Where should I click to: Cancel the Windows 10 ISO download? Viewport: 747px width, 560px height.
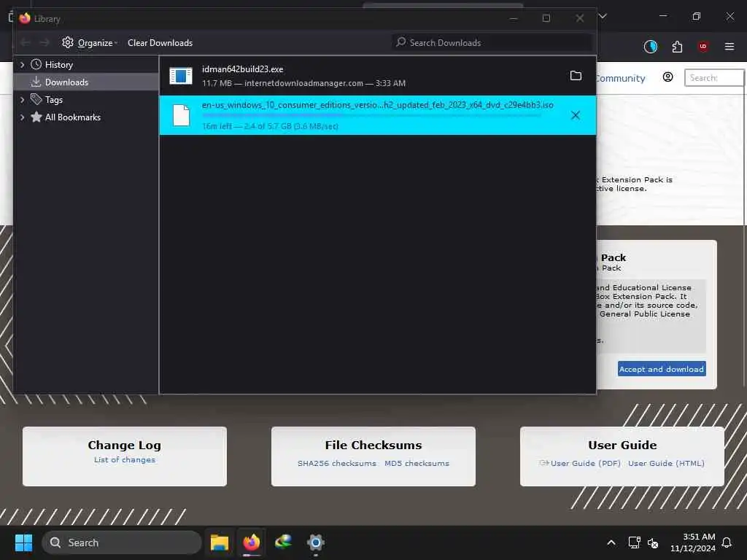[576, 115]
